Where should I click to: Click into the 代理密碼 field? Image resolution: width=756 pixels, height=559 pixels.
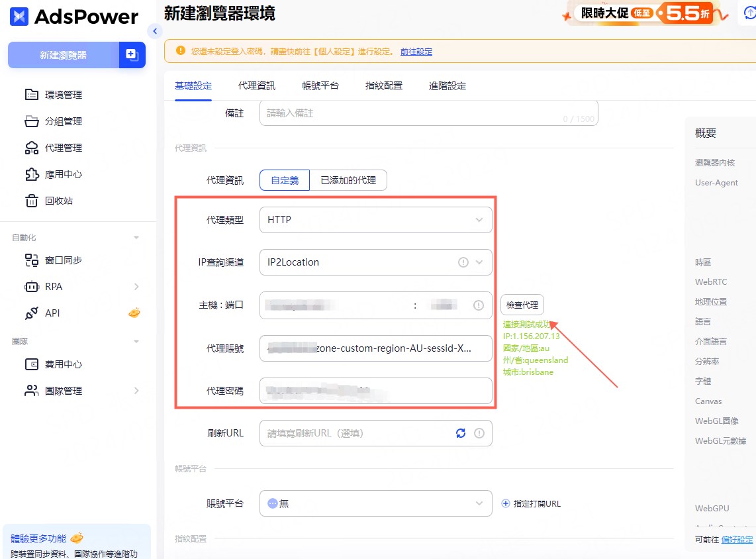[x=375, y=391]
